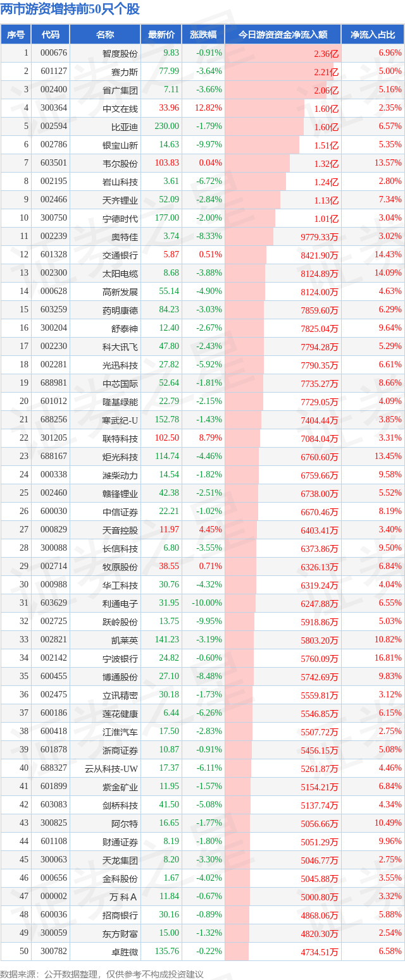Select stock name 金科股份
Image resolution: width=405 pixels, height=980 pixels.
(120, 878)
